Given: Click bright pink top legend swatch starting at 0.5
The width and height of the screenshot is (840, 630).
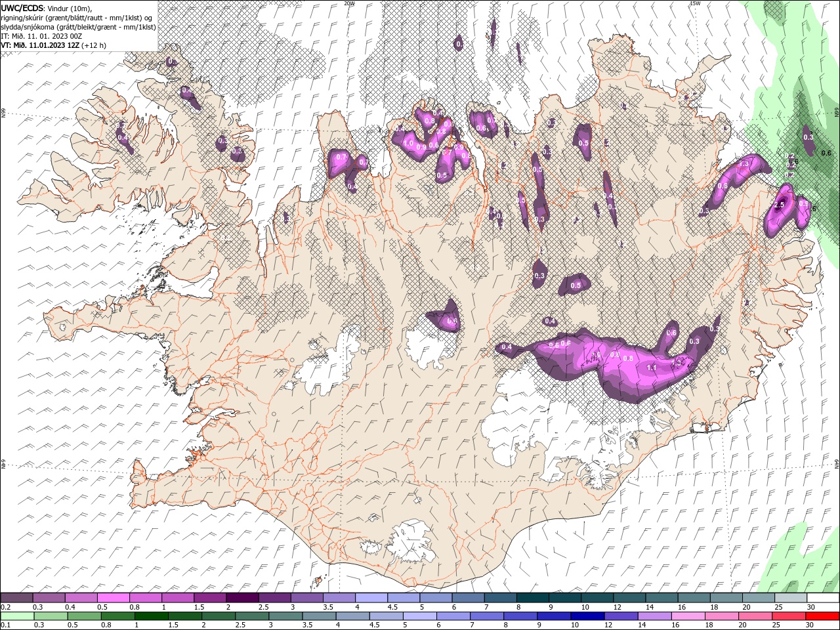Looking at the screenshot, I should point(114,598).
